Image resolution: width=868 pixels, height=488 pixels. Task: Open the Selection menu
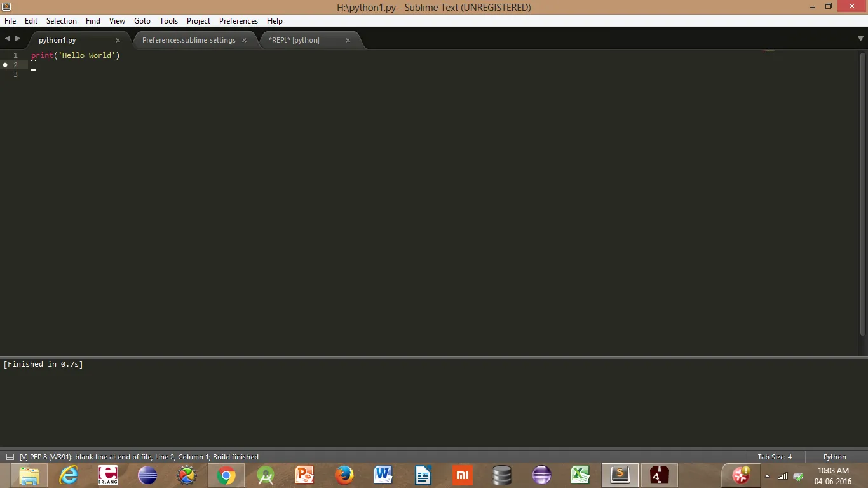62,21
